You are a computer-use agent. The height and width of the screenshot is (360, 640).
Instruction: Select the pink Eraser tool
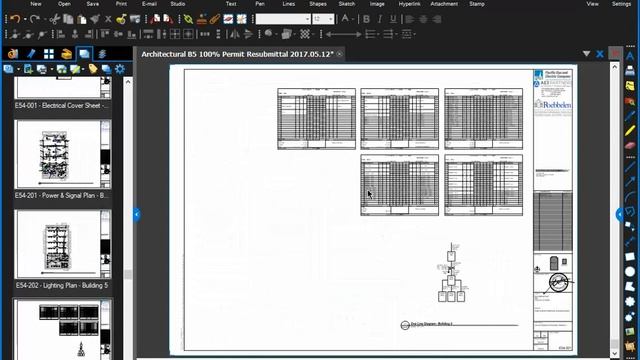[630, 145]
